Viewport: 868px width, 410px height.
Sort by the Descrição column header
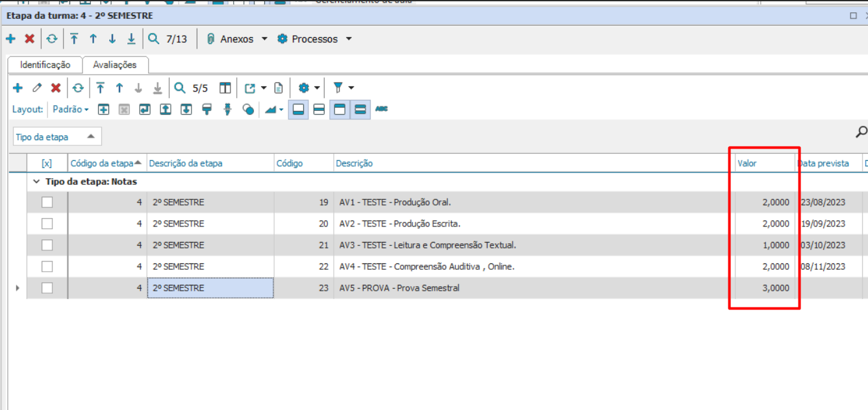pos(533,163)
